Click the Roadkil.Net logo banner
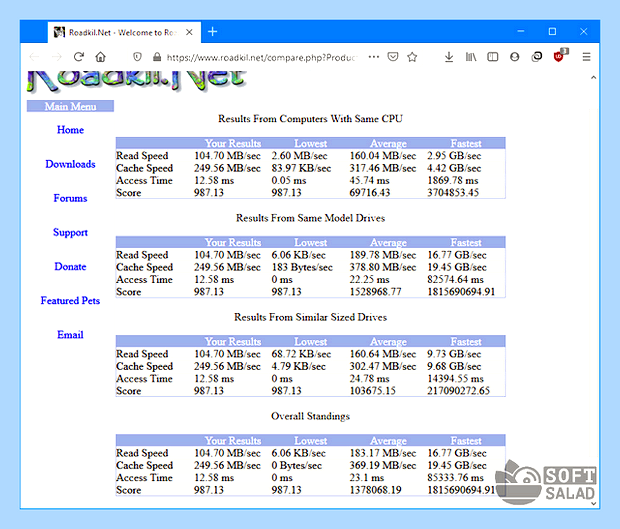 point(136,81)
